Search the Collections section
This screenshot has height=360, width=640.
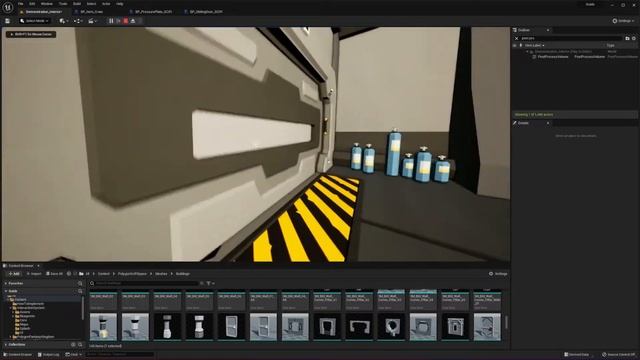[x=80, y=344]
